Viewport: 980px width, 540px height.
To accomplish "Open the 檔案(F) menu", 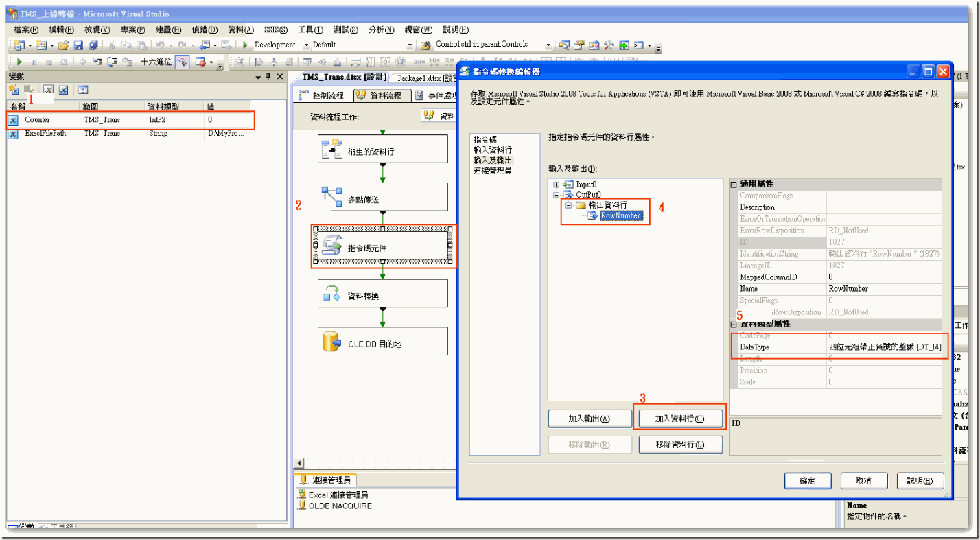I will pyautogui.click(x=26, y=30).
